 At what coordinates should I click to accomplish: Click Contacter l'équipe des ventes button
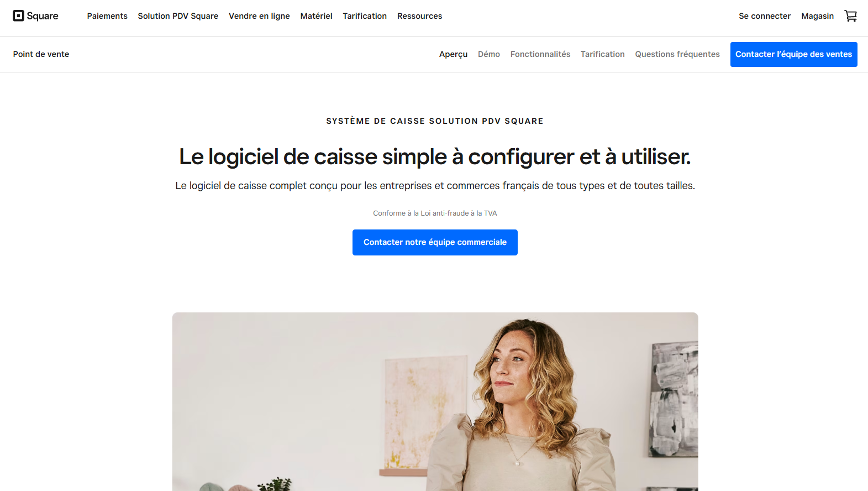(x=793, y=54)
